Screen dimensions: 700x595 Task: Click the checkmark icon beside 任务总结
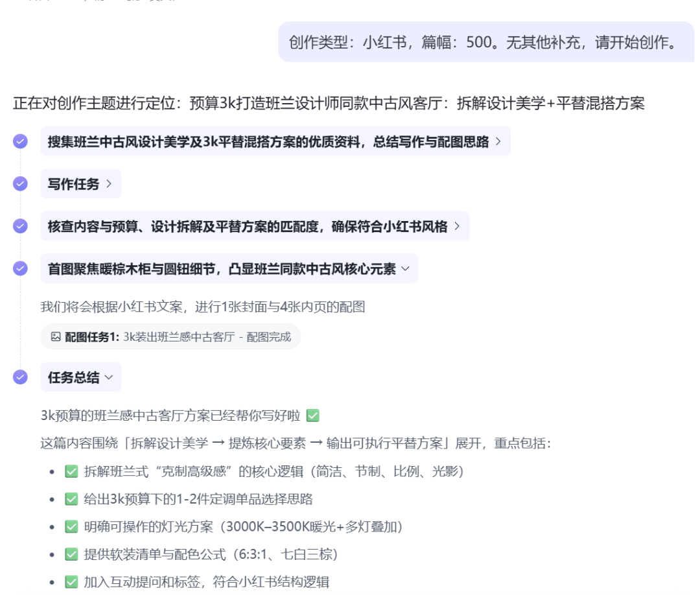tap(20, 377)
